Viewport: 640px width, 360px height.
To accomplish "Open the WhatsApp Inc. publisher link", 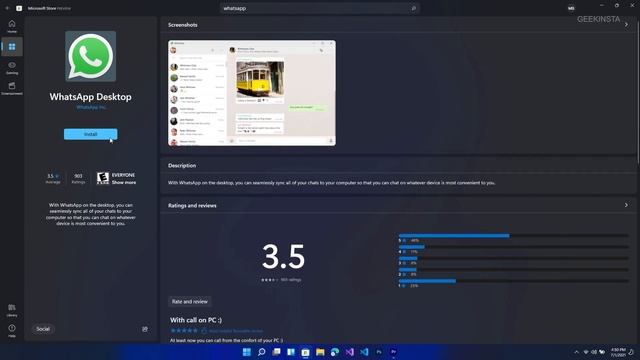I will [91, 107].
